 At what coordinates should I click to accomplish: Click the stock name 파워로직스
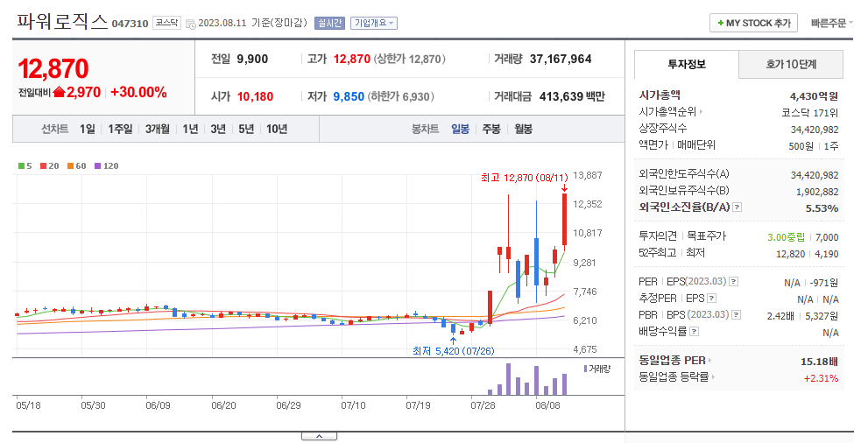point(62,21)
